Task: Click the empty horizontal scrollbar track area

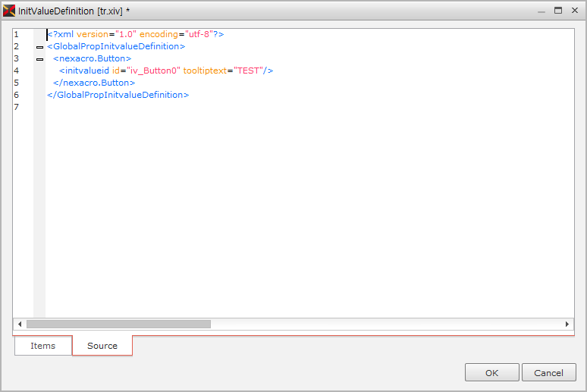Action: tap(379, 325)
